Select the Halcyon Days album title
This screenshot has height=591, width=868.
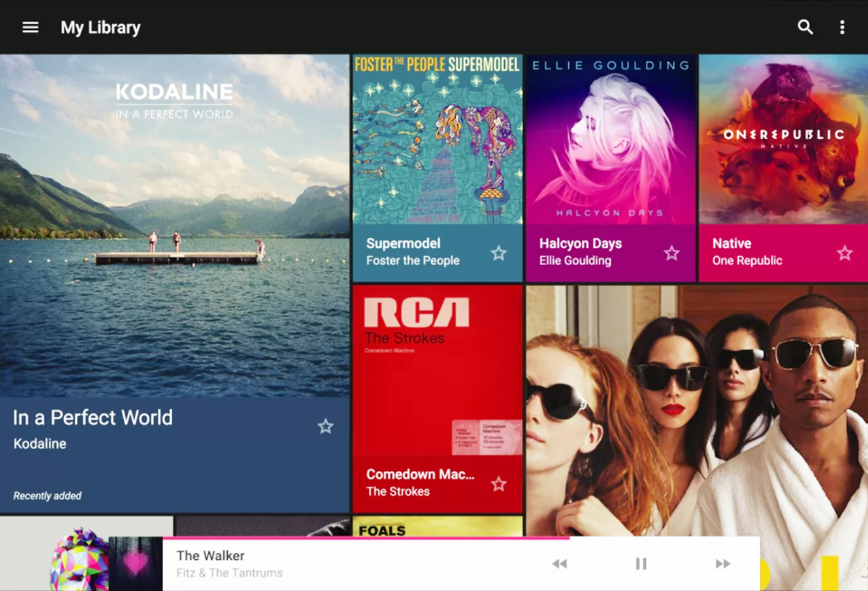point(580,243)
